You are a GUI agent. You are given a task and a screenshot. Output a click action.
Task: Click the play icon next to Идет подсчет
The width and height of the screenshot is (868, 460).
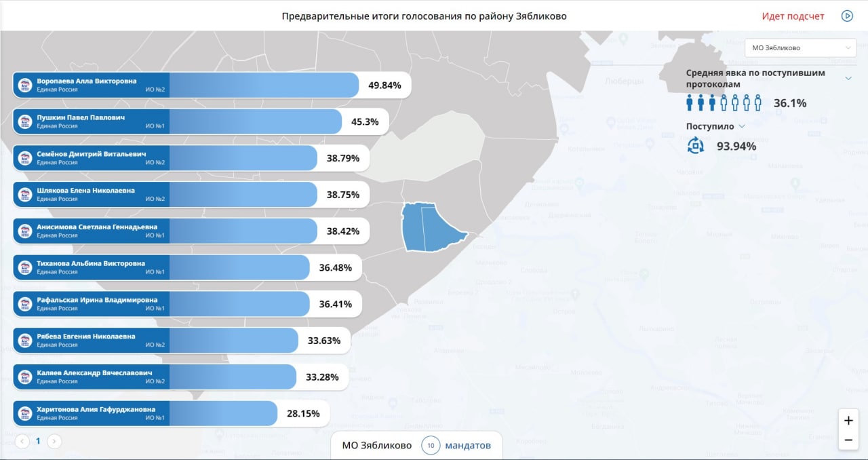[x=847, y=16]
